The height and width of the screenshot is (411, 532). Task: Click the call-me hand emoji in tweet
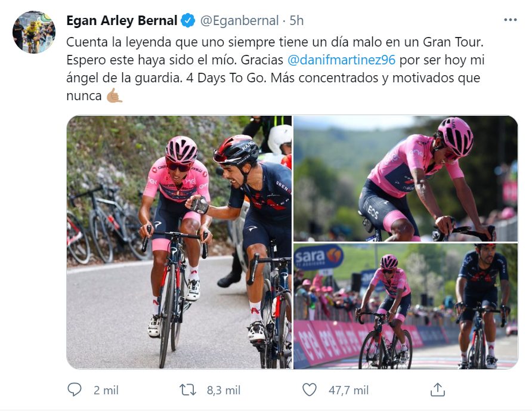click(x=114, y=95)
